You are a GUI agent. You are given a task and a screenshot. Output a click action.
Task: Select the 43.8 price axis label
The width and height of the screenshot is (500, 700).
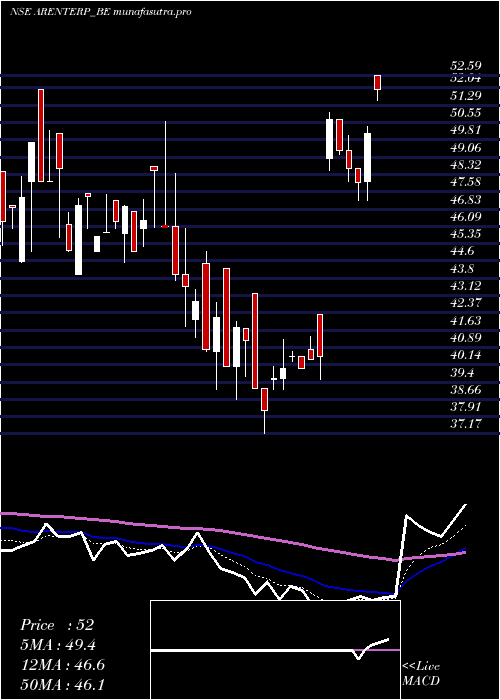(x=462, y=269)
